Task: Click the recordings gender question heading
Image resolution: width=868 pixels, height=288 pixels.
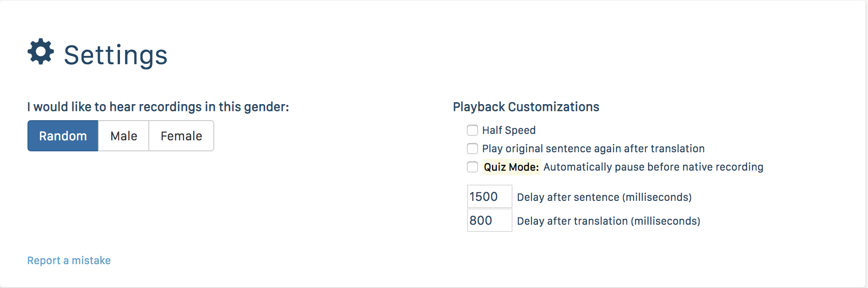Action: pos(158,107)
